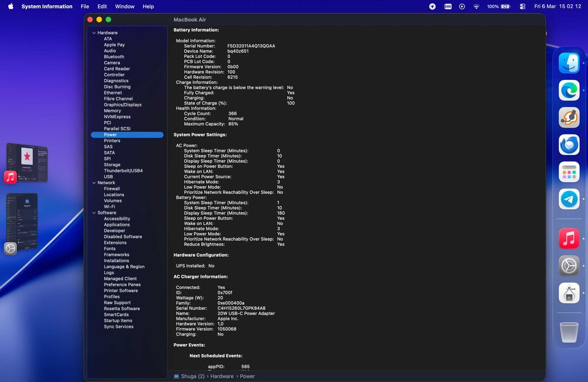Open the Blender-like orange app in Dock

coord(569,118)
